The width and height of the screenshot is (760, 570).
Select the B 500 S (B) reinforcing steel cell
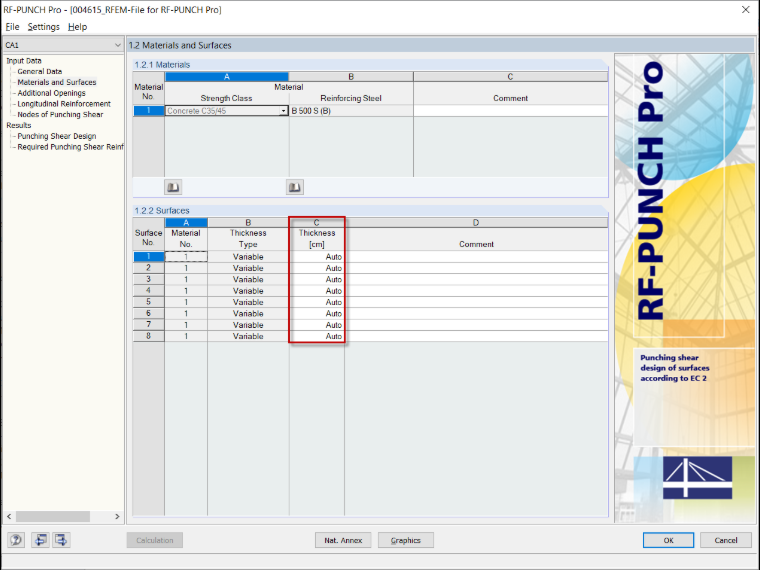(351, 111)
